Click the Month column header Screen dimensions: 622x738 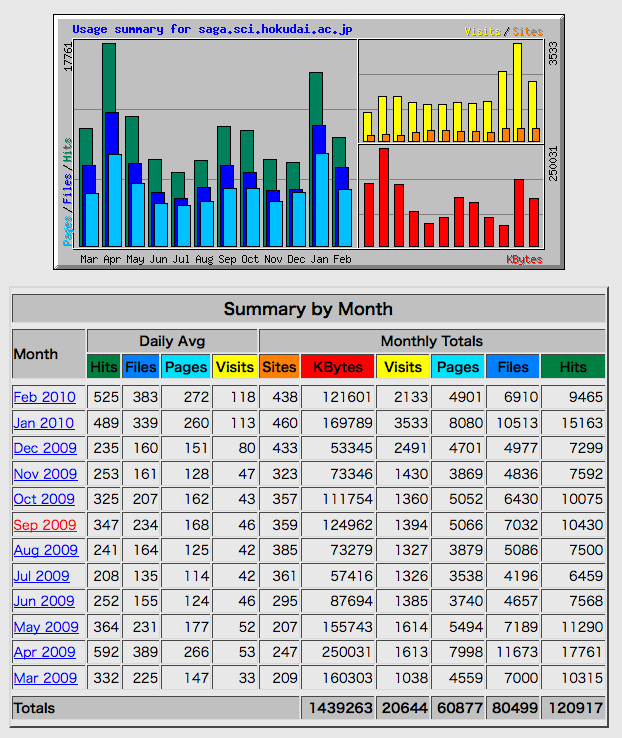(x=48, y=354)
